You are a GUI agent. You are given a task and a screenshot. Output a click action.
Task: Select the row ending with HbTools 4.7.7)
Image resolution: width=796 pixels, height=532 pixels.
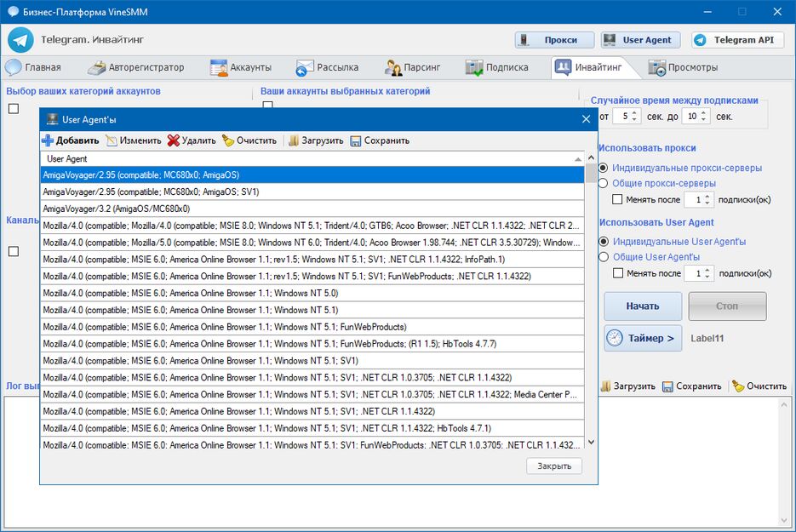click(312, 344)
